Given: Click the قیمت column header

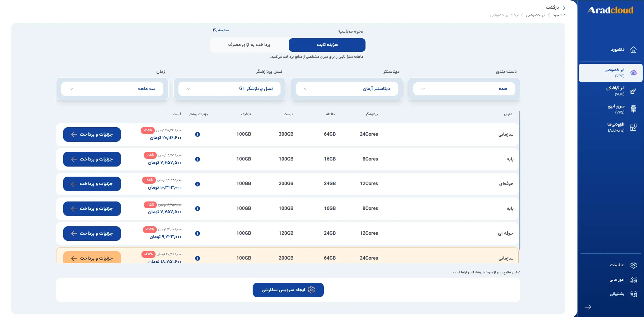Looking at the screenshot, I should pos(177,114).
